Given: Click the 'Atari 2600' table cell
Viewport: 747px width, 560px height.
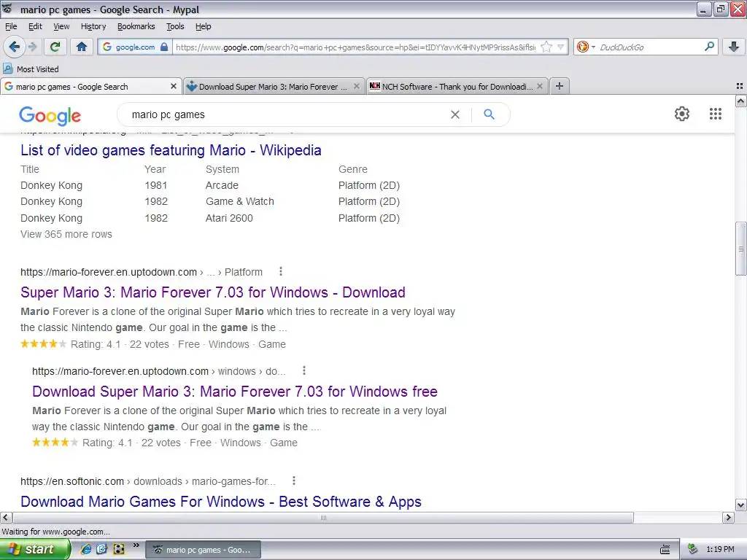Looking at the screenshot, I should pos(229,218).
